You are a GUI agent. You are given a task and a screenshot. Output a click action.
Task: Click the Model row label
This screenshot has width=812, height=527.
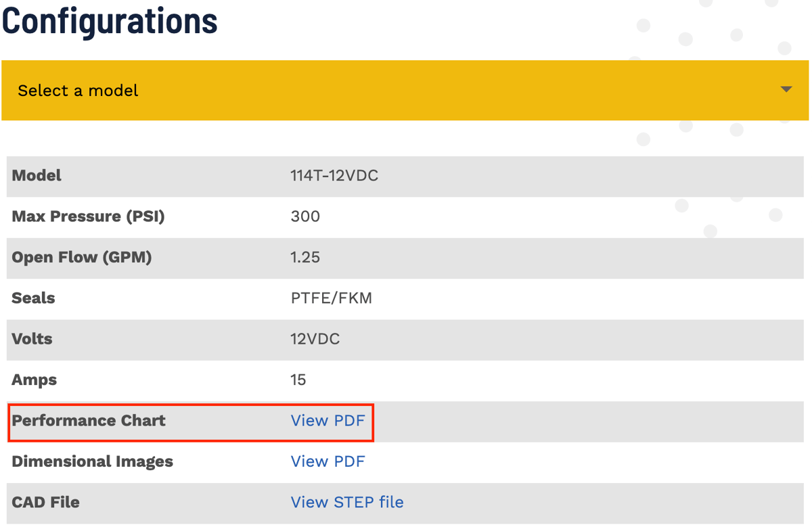(37, 176)
